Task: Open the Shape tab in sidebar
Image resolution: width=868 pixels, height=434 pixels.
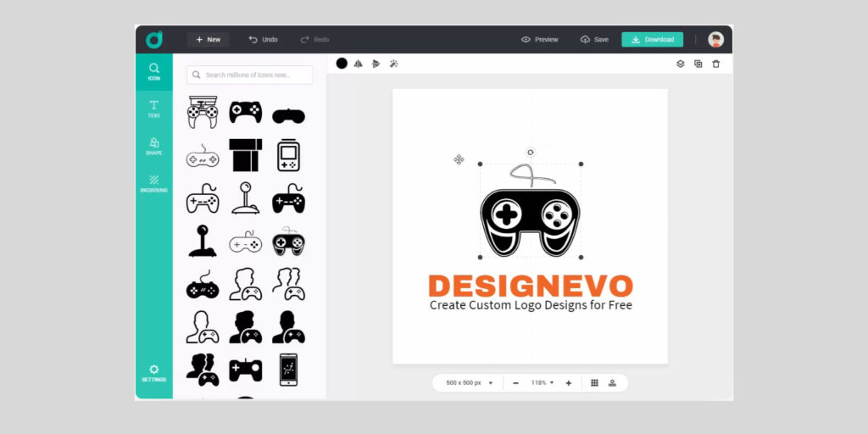Action: click(153, 146)
